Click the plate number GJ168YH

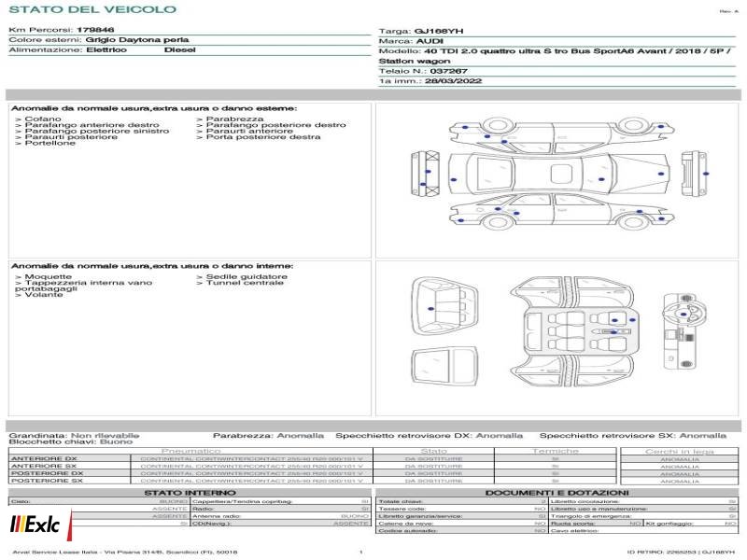439,32
